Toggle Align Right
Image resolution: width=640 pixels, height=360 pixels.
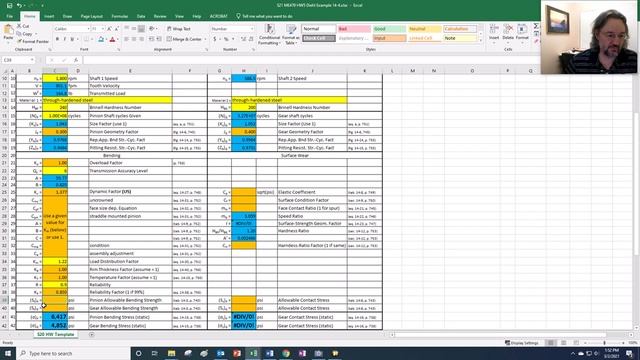(x=141, y=39)
